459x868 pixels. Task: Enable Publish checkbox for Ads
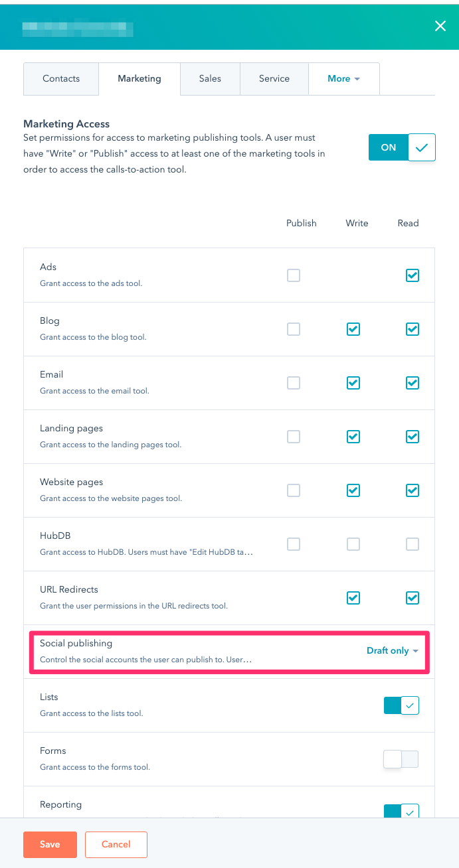point(294,275)
